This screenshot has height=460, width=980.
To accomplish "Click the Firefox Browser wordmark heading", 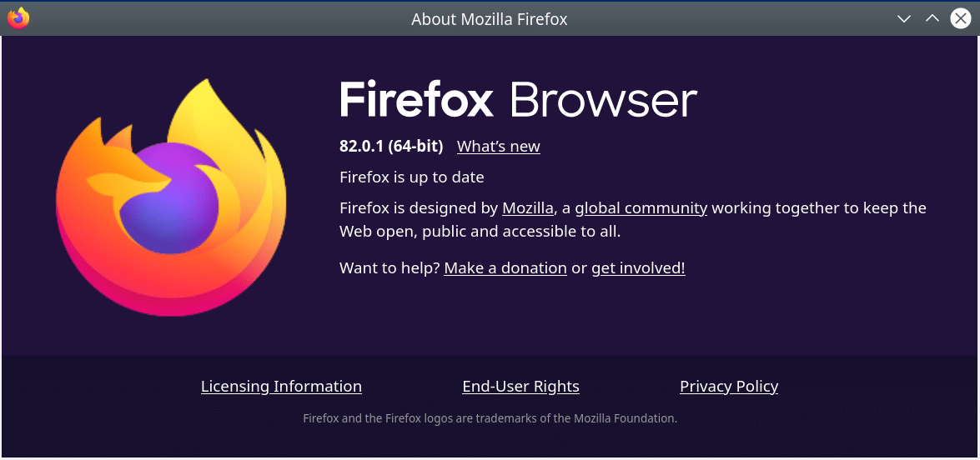I will [518, 100].
